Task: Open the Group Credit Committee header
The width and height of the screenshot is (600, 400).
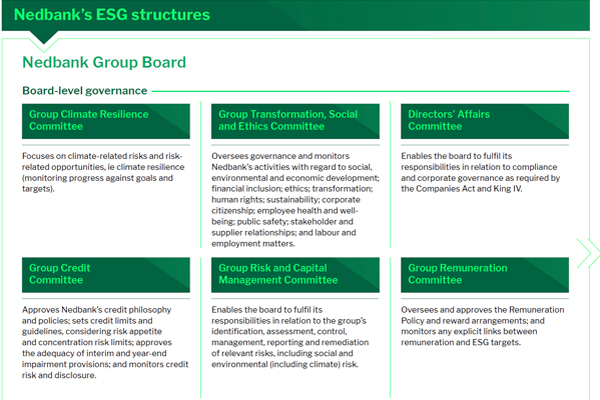Action: 106,274
